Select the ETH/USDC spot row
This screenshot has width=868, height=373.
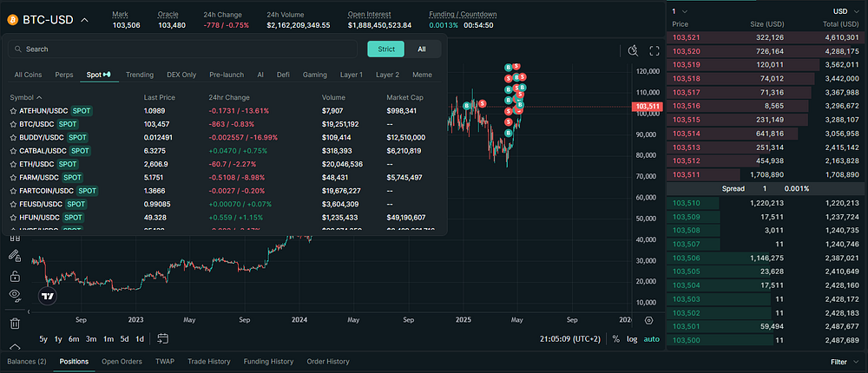(224, 164)
